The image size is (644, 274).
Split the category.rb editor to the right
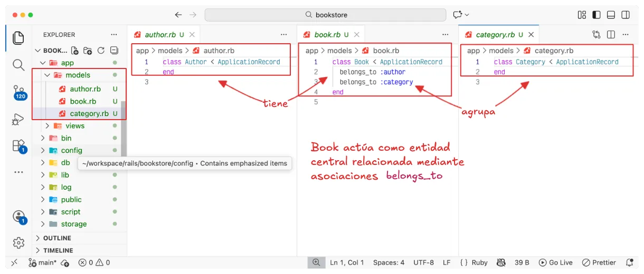coord(611,35)
